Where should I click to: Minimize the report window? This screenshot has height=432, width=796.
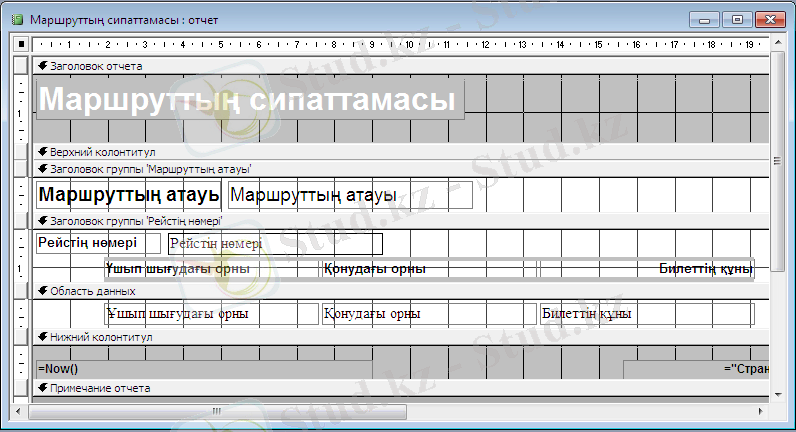[704, 20]
